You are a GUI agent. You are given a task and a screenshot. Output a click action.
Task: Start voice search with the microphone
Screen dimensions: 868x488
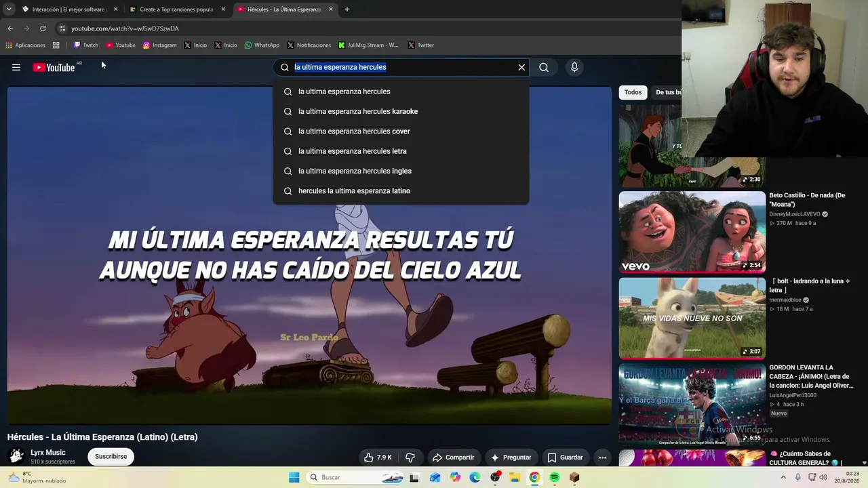tap(574, 67)
